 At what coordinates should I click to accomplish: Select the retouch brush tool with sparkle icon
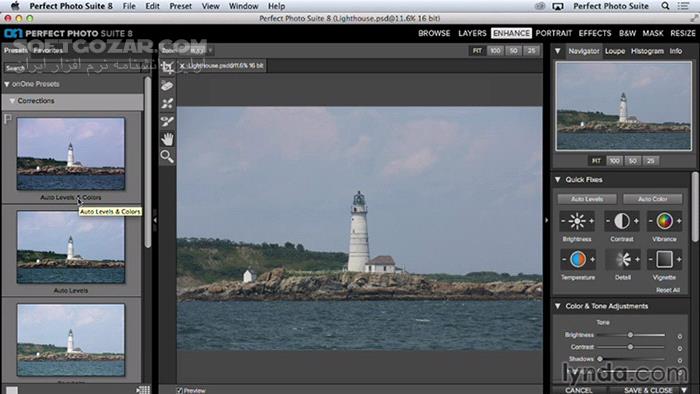tap(167, 104)
